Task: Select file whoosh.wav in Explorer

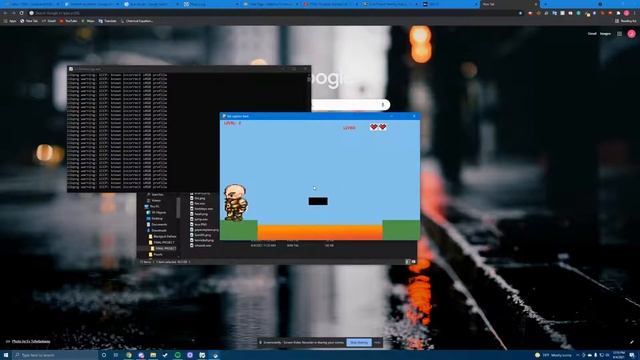Action: (201, 246)
